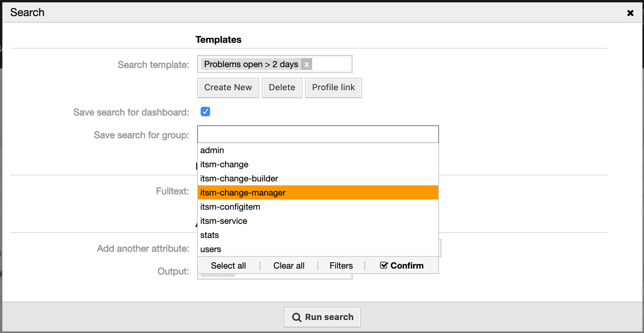Click the Confirm checkmark icon
The width and height of the screenshot is (644, 333).
384,265
